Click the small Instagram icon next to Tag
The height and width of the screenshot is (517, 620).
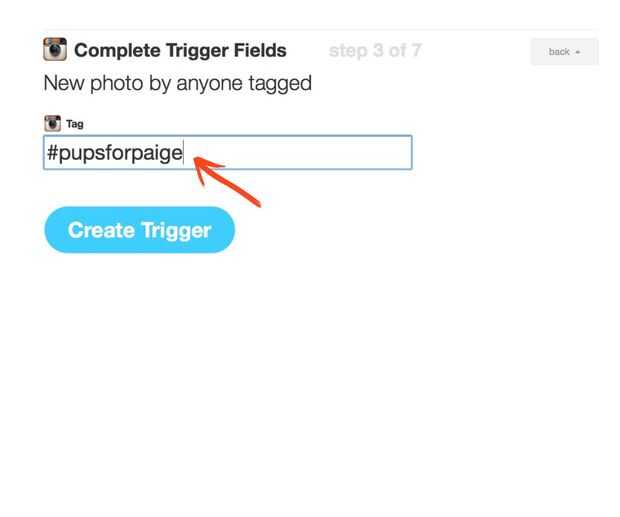tap(52, 124)
